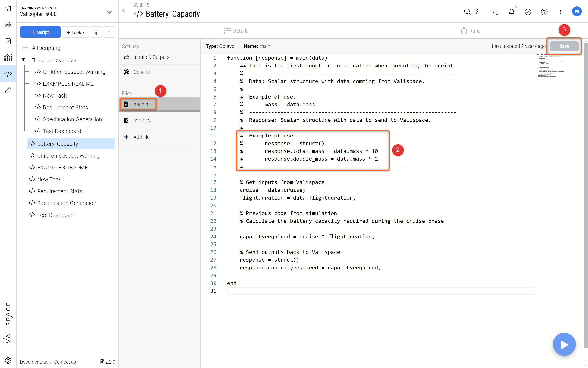
Task: Click the Inputs & Outputs arrows icon
Action: coord(126,57)
